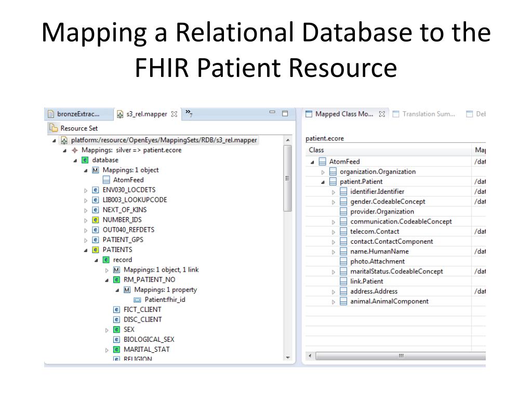
Task: Click the patient.Patient class icon
Action: click(x=333, y=181)
